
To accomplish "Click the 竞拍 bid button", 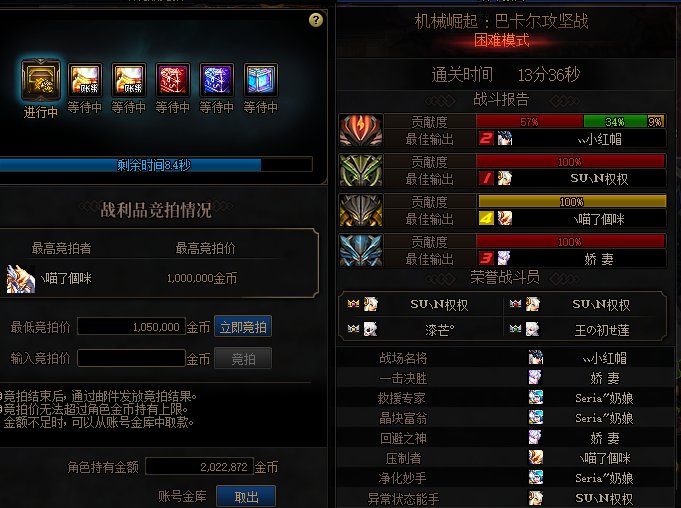I will [x=243, y=359].
